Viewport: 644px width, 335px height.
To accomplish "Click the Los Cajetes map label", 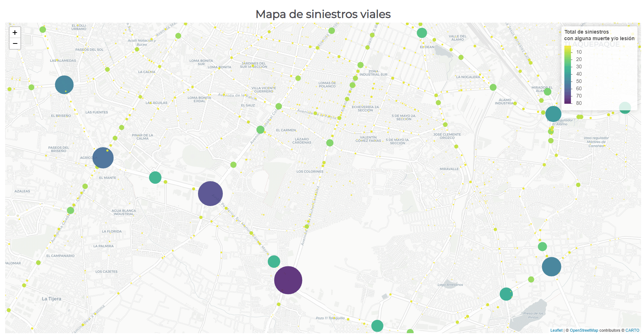I will [x=106, y=271].
